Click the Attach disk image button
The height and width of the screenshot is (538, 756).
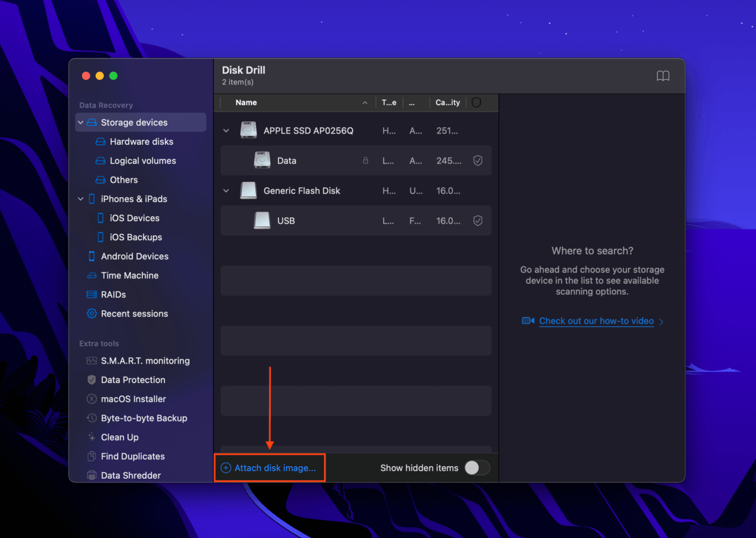(x=269, y=468)
